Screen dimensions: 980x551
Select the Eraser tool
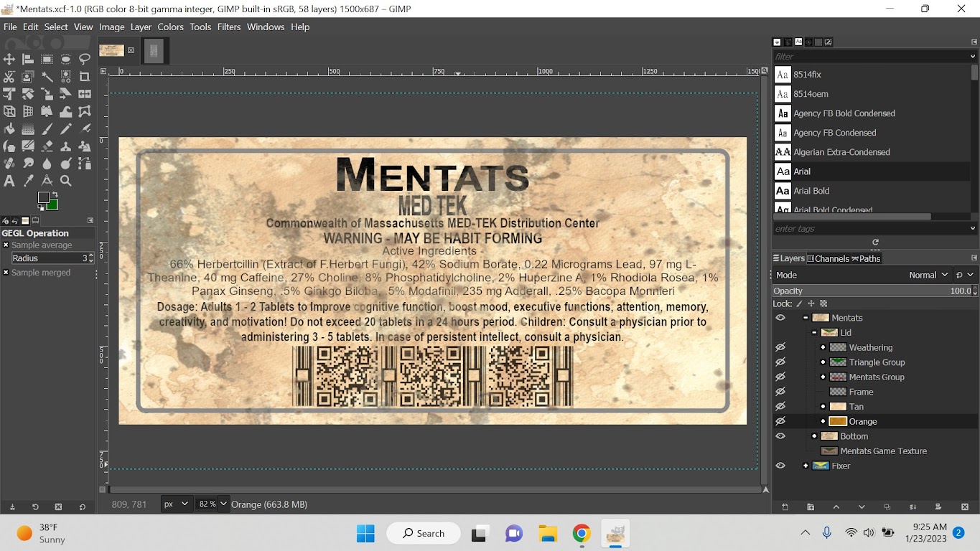pos(47,146)
